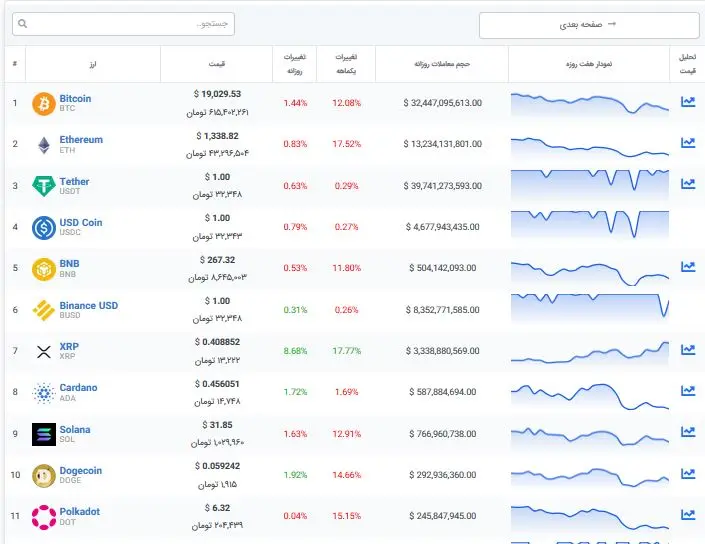This screenshot has width=705, height=544.
Task: Click Cardano's seven-day sparkline chart
Action: [589, 397]
